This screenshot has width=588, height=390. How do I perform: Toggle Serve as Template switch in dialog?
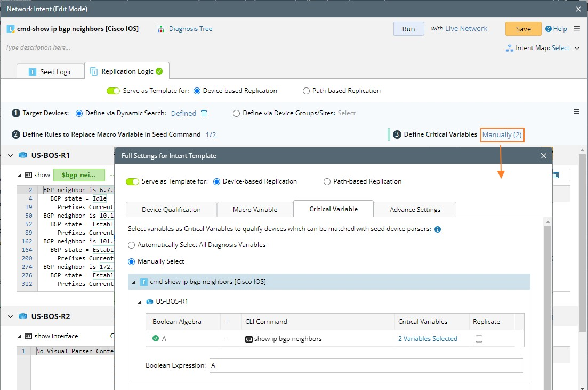click(x=133, y=181)
